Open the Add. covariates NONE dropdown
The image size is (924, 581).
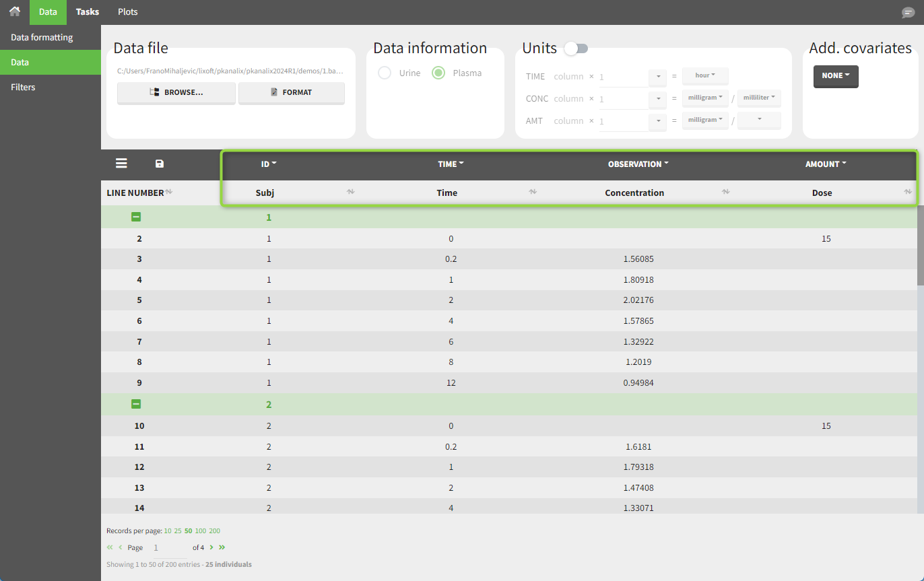[x=835, y=76]
